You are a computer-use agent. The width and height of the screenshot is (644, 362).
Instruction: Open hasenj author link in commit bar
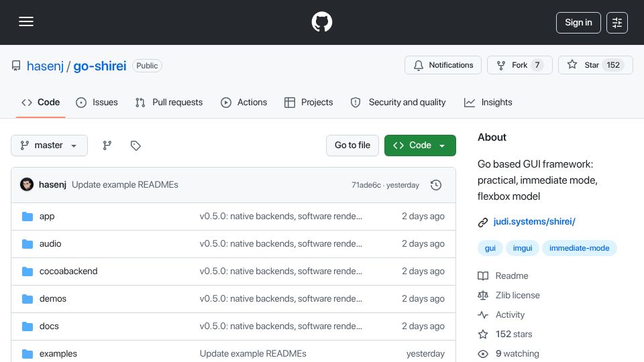52,185
